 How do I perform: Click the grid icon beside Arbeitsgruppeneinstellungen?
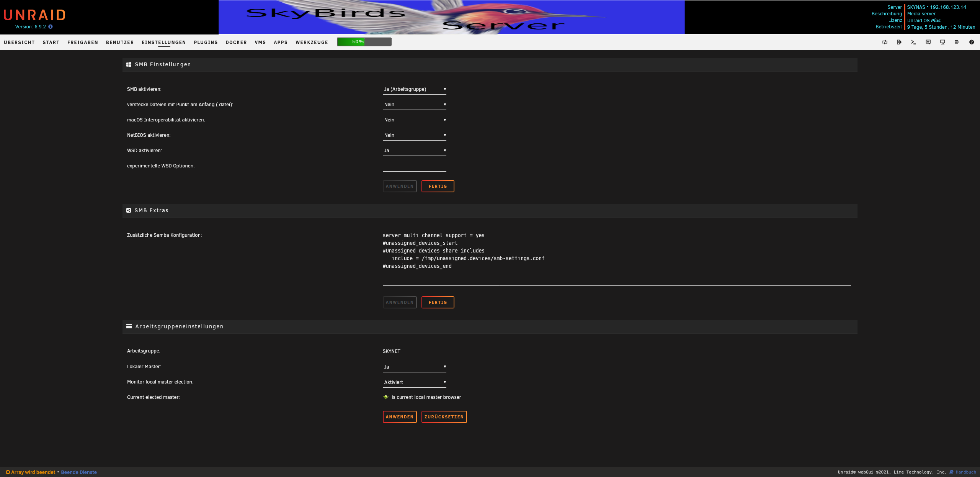click(129, 326)
